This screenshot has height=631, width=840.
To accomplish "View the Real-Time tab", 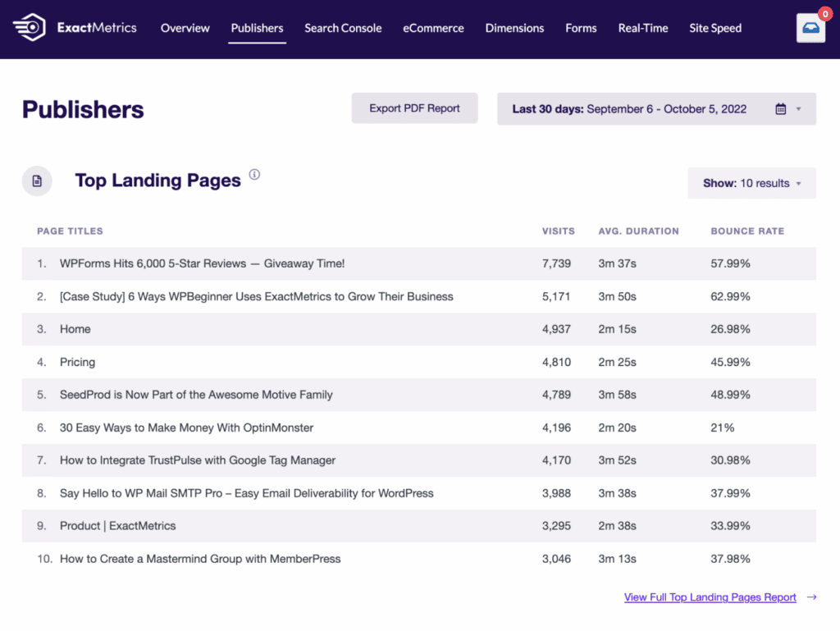I will pos(643,28).
